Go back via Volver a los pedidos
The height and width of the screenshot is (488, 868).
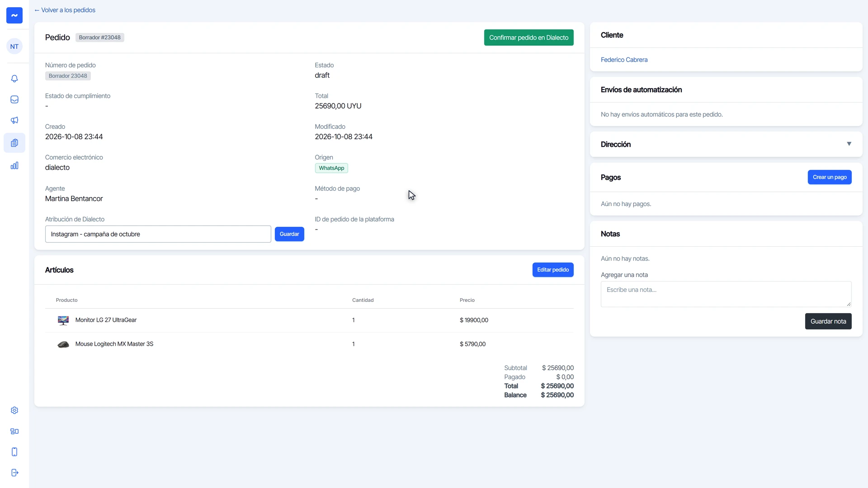point(65,10)
